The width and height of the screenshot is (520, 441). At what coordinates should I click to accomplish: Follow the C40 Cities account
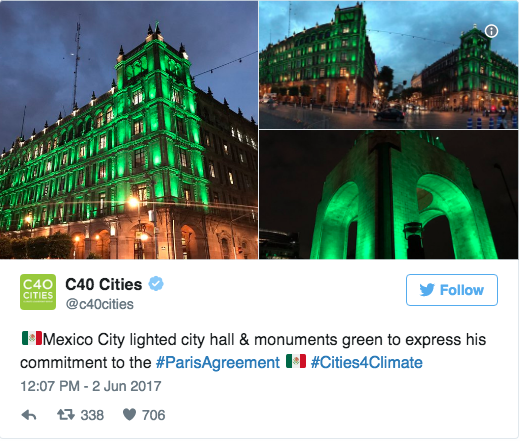click(452, 290)
